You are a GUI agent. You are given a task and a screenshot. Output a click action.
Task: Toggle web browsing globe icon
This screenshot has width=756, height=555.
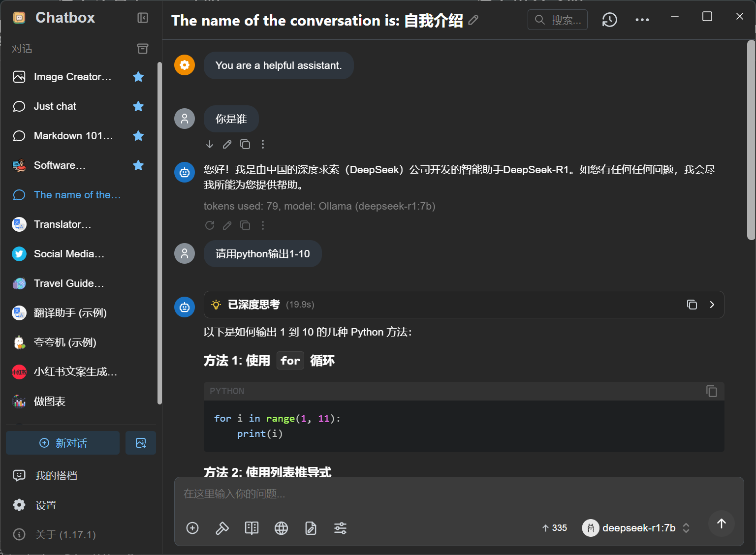click(x=281, y=528)
